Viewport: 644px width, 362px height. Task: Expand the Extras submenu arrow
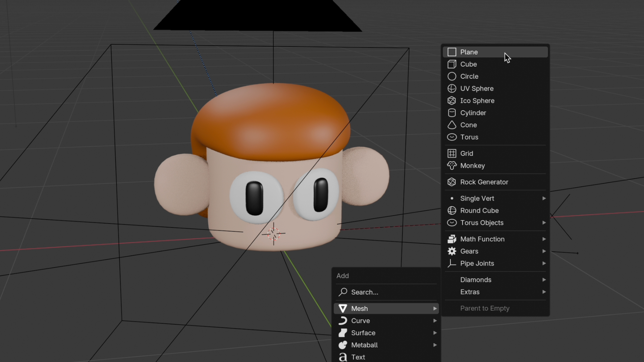[544, 292]
